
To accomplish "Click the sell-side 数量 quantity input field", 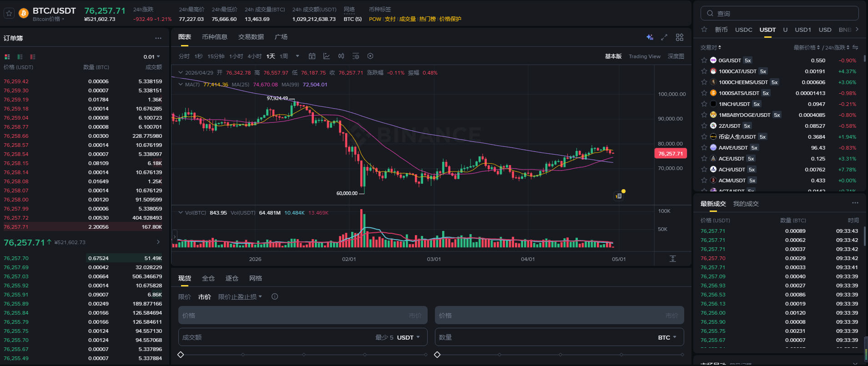I will (x=560, y=337).
